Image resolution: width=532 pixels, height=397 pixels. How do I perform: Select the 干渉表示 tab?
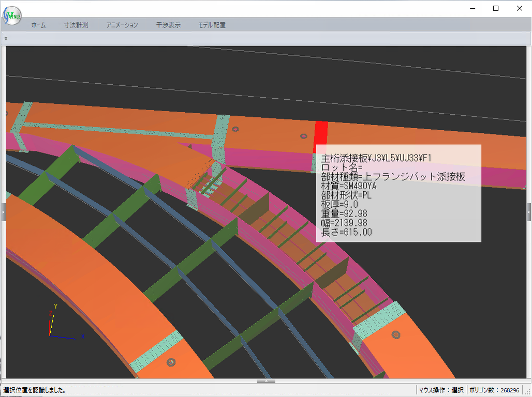click(168, 25)
